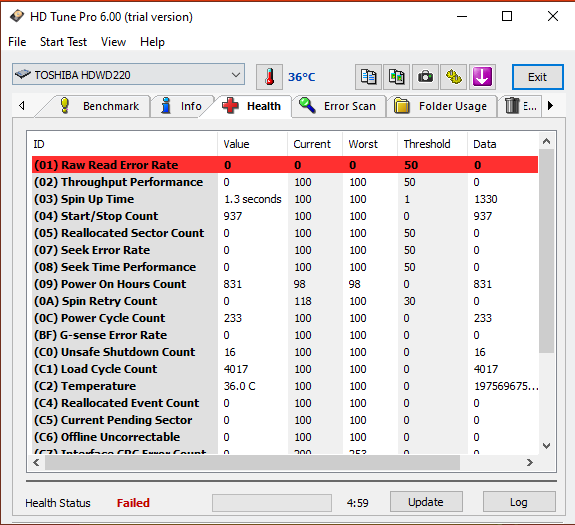Click the thermometer temperature icon
Screen dimensions: 575x525
coord(269,77)
